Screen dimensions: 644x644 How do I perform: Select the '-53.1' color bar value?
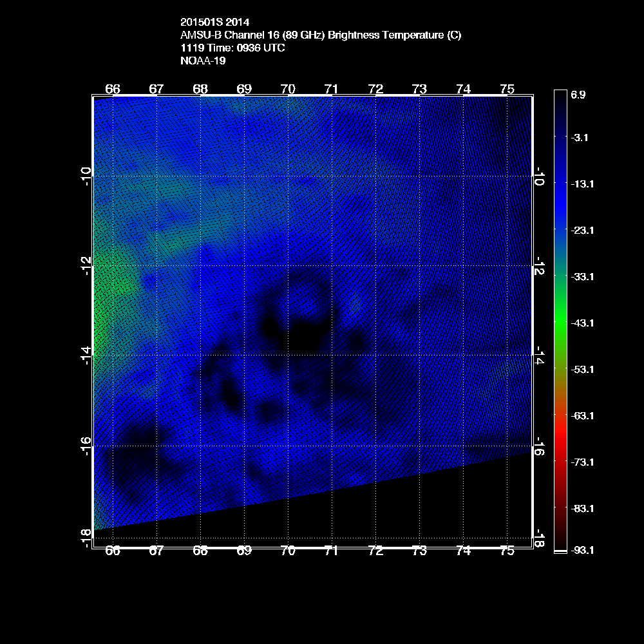point(582,370)
